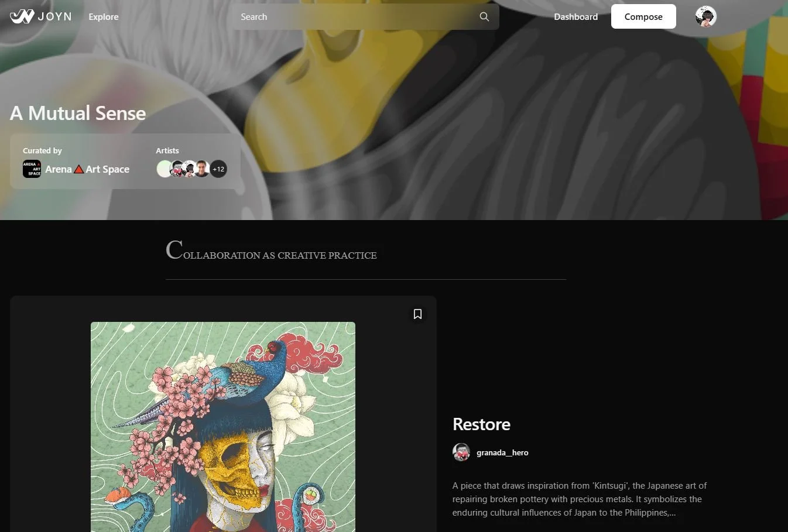Open the granada__hero profile link
The image size is (788, 532).
click(x=502, y=452)
